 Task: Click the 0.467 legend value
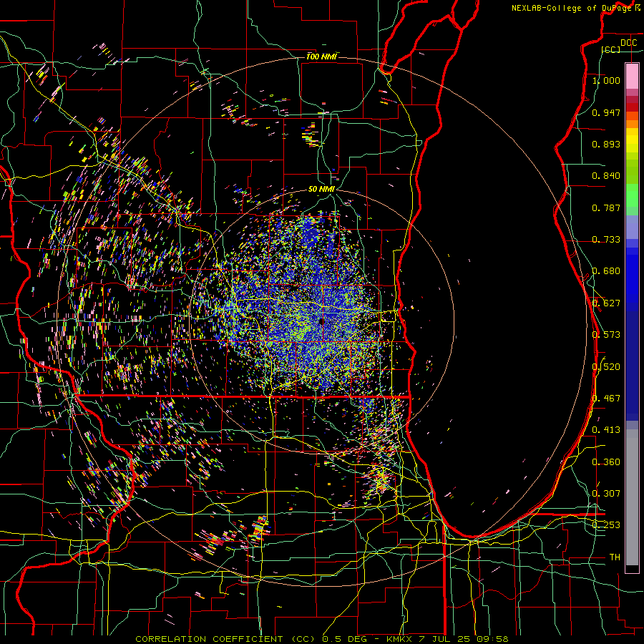point(606,399)
